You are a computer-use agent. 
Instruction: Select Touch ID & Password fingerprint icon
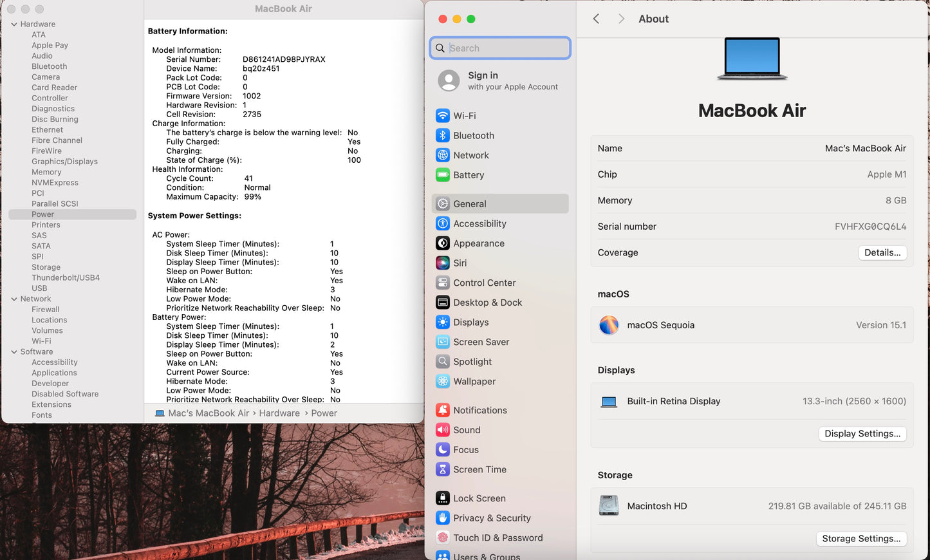pos(442,538)
